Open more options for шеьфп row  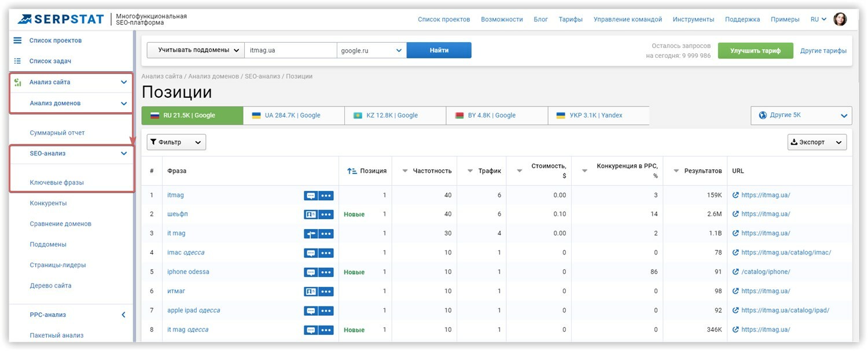pyautogui.click(x=326, y=215)
